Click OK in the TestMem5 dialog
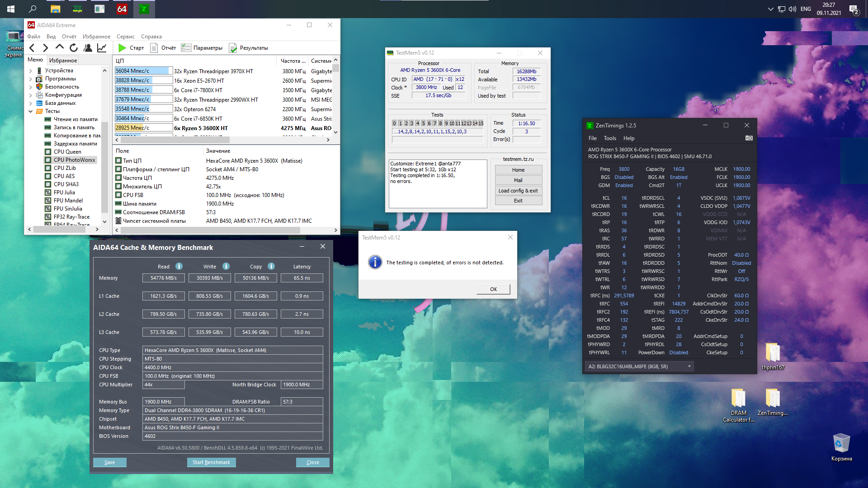 coord(493,289)
